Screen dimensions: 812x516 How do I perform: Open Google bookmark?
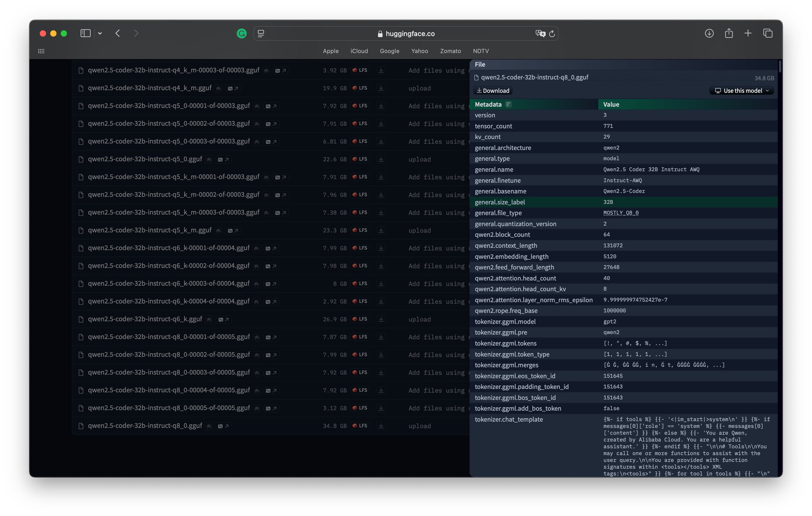(390, 51)
